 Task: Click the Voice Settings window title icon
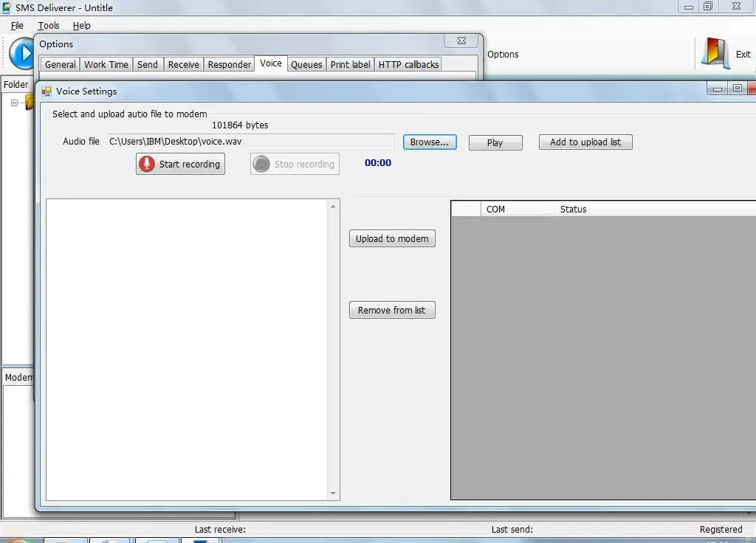point(47,91)
